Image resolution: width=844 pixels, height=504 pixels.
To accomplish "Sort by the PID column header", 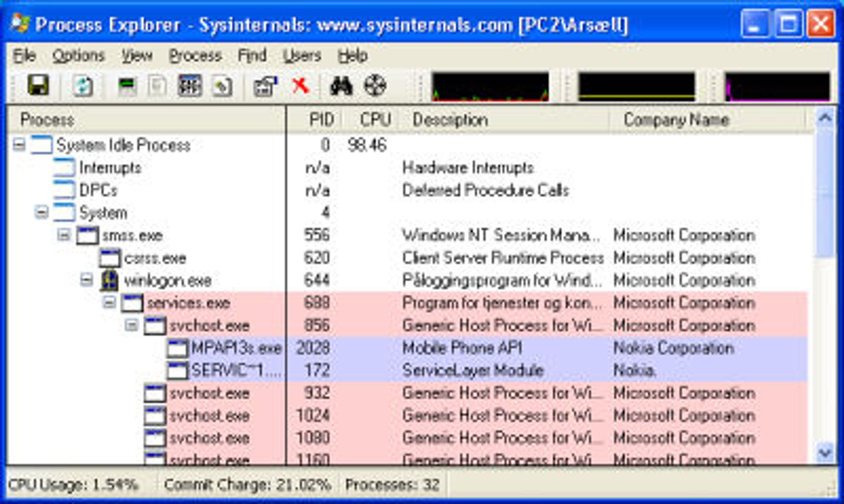I will click(x=315, y=120).
